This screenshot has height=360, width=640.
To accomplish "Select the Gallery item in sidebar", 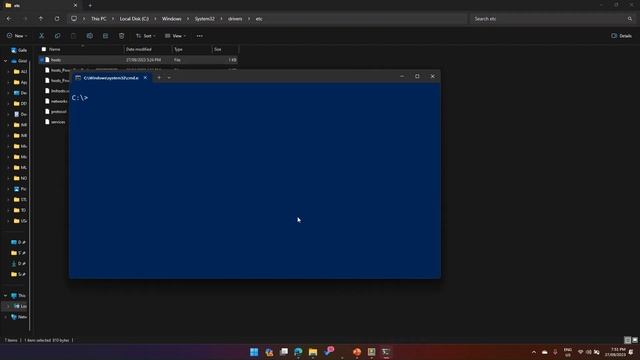I will coord(19,50).
